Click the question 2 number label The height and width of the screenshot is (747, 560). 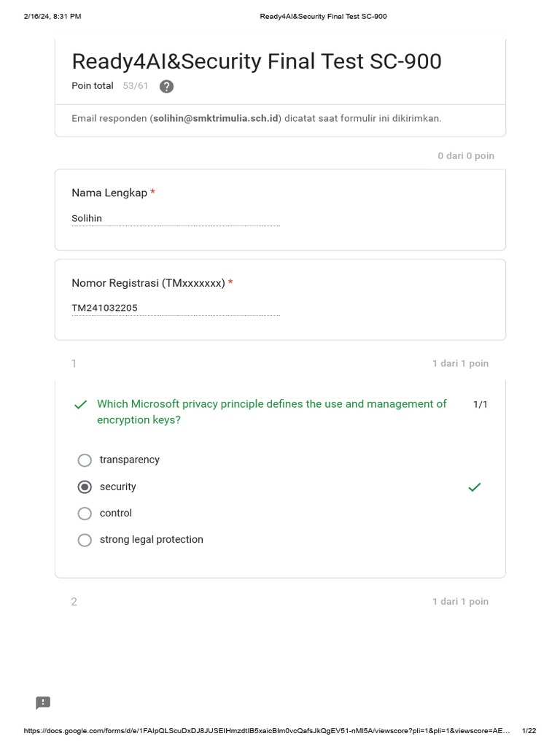tap(74, 602)
